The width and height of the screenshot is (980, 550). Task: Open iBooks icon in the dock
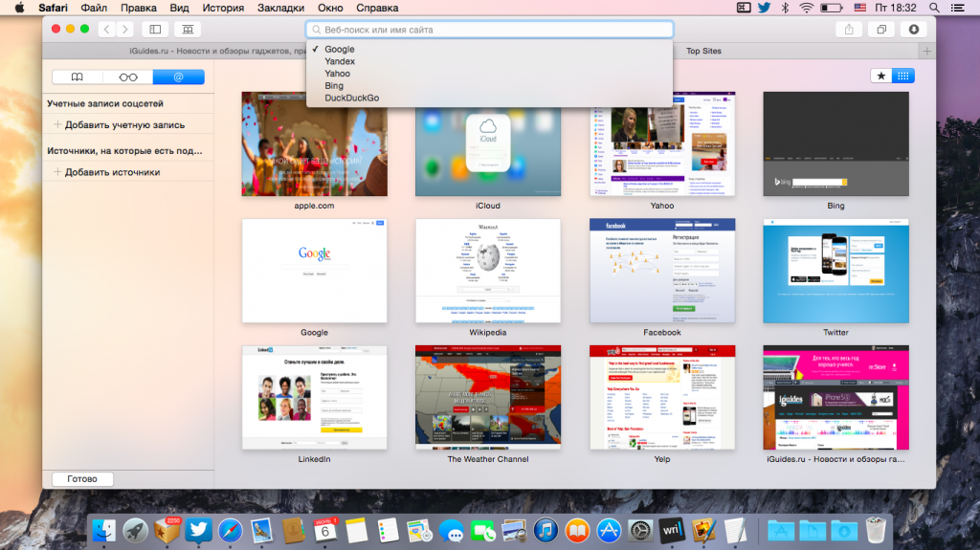click(577, 531)
